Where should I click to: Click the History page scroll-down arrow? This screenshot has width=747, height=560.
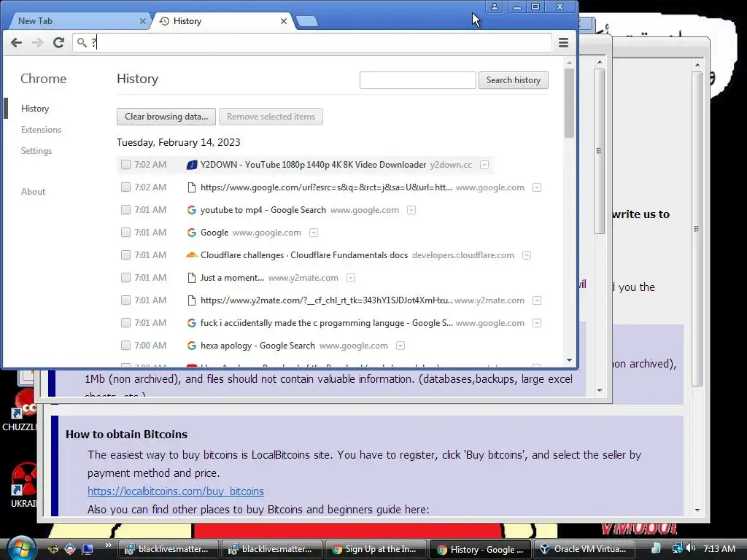click(569, 360)
